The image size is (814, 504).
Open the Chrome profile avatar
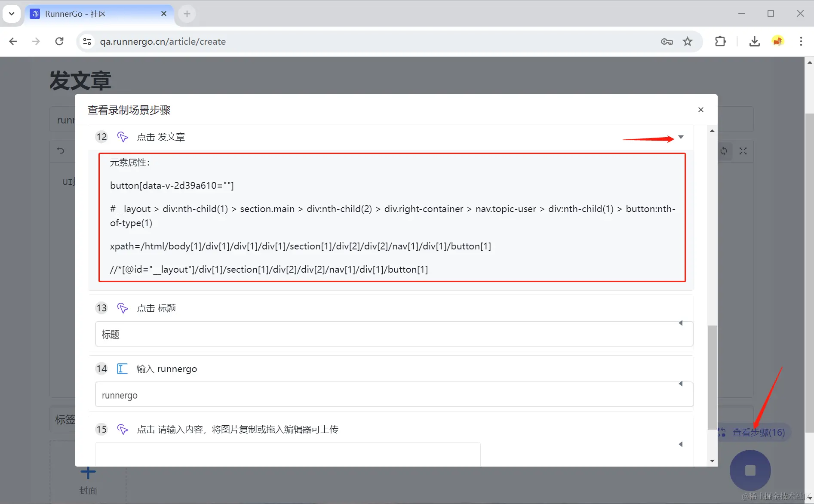(x=778, y=41)
